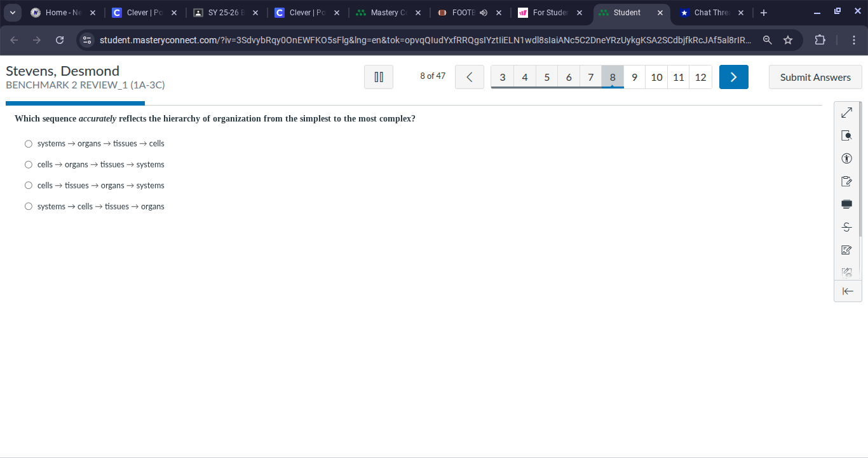Reload the browser page
868x458 pixels.
pos(60,40)
